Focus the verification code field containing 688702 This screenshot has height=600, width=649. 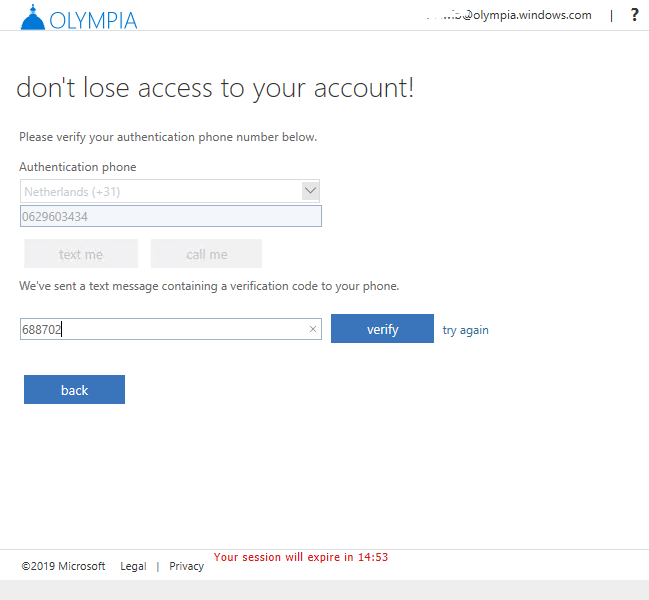point(160,329)
